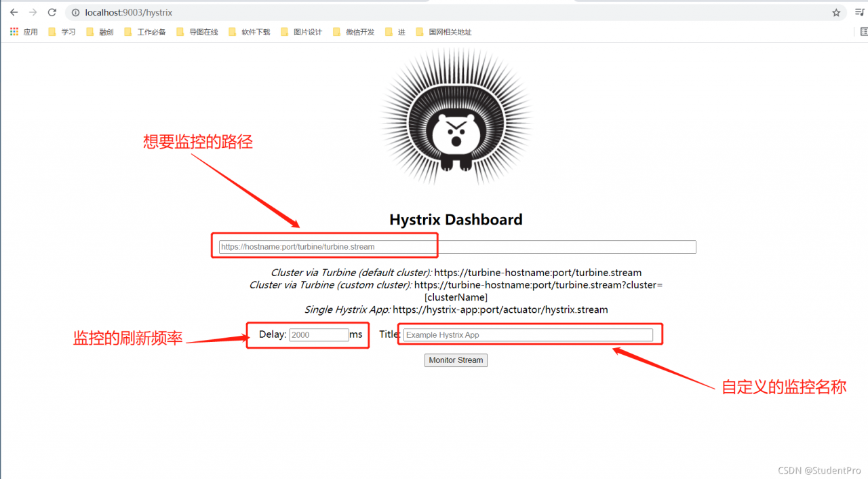Viewport: 868px width, 479px height.
Task: Go back to the previous page
Action: [14, 12]
